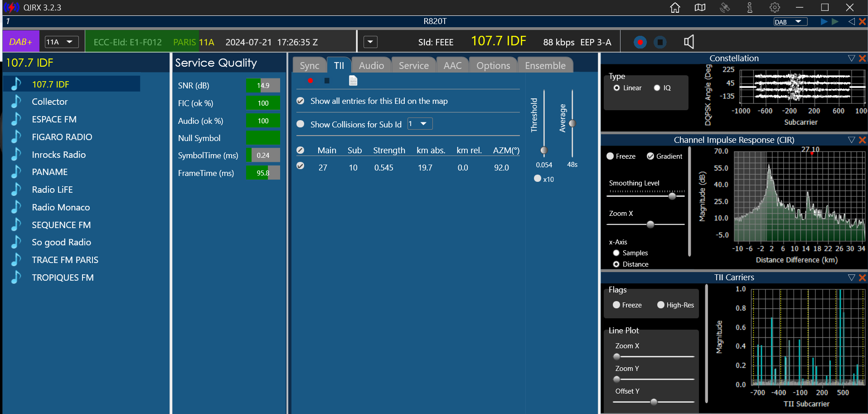Start TII recording with red dot
Screen dimensions: 868x414
[310, 81]
